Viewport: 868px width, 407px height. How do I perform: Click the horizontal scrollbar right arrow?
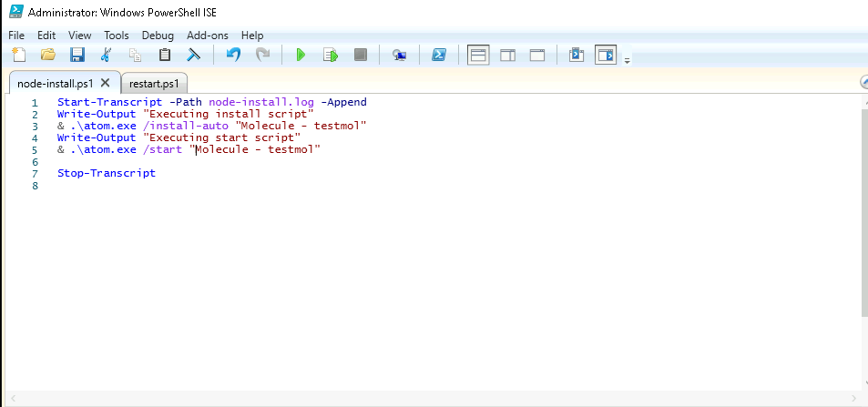tap(854, 398)
